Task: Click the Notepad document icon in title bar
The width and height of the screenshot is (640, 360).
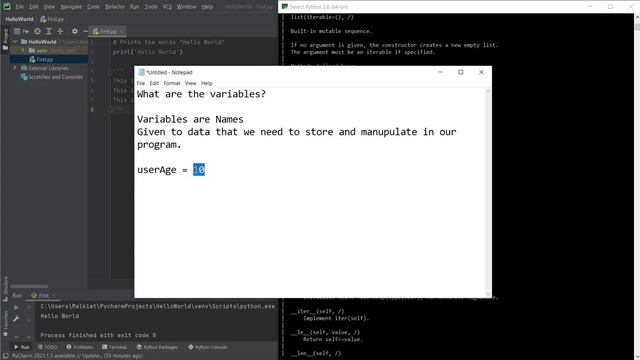Action: tap(141, 72)
